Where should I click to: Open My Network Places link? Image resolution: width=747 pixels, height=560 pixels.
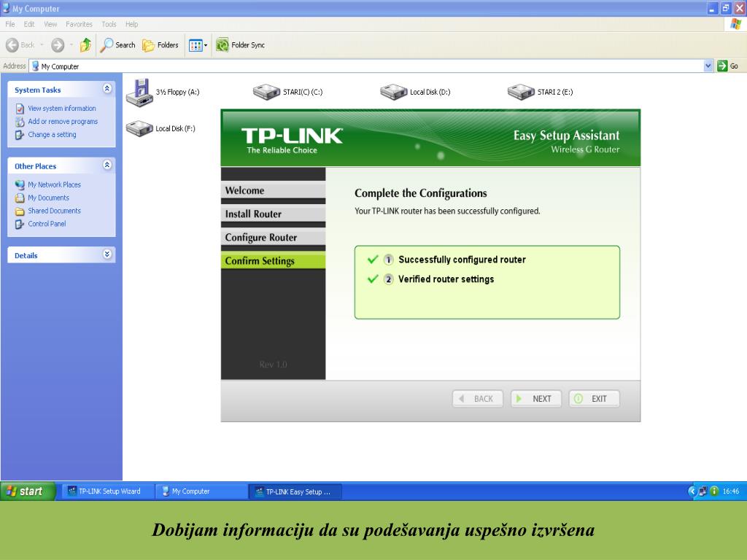[x=54, y=184]
